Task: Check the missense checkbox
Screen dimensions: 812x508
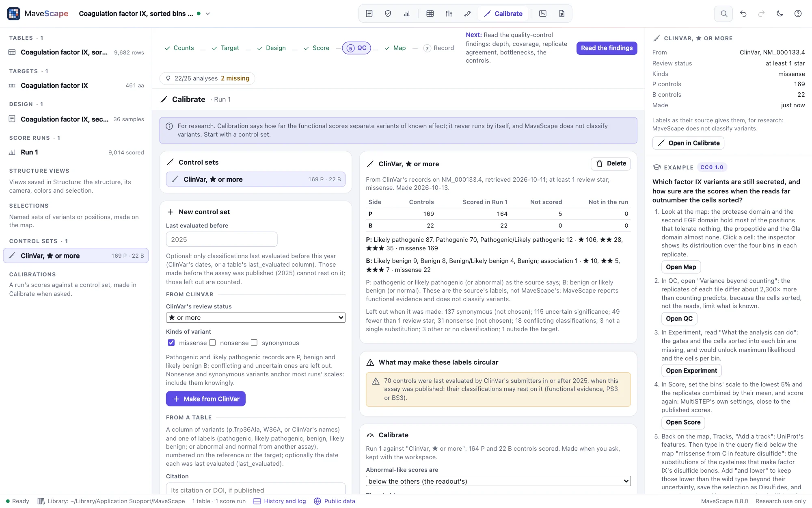Action: click(171, 343)
